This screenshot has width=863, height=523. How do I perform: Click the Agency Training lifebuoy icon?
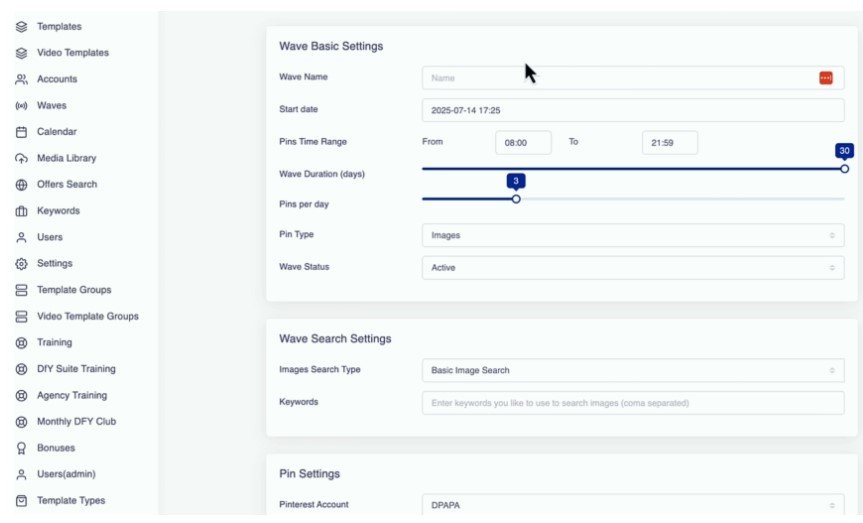coord(21,395)
